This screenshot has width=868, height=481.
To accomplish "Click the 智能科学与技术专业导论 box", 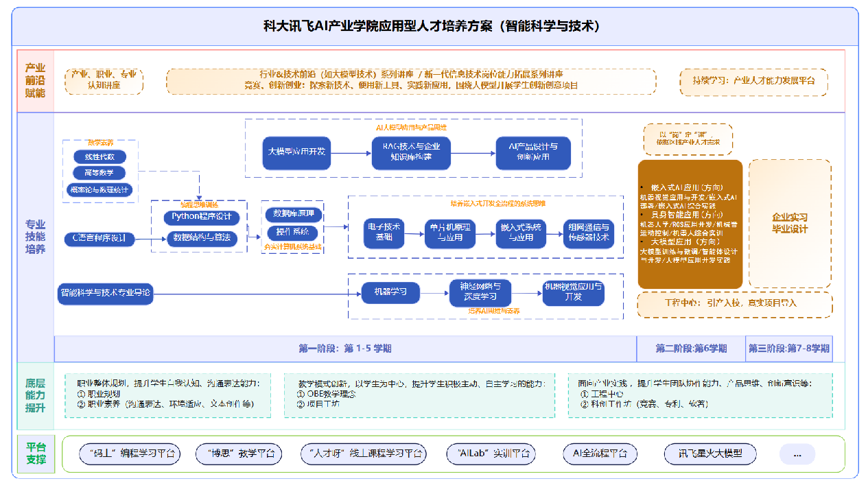I will [x=105, y=293].
